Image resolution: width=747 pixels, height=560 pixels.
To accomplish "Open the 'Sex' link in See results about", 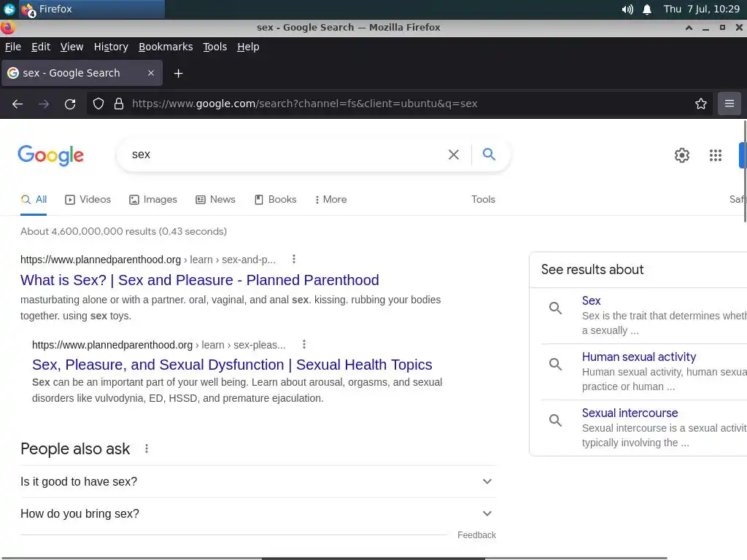I will point(591,300).
